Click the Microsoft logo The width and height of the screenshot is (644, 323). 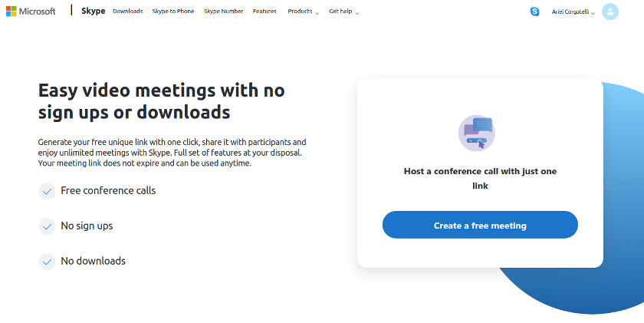point(31,11)
